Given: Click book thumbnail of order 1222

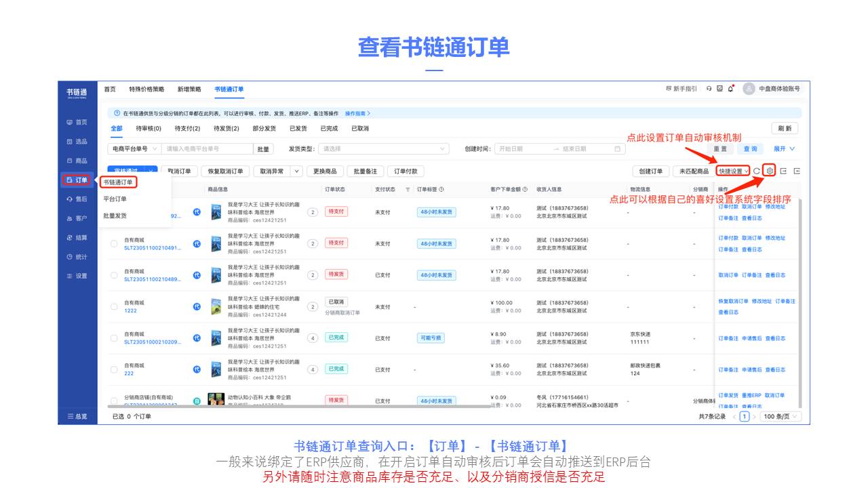Looking at the screenshot, I should (216, 306).
